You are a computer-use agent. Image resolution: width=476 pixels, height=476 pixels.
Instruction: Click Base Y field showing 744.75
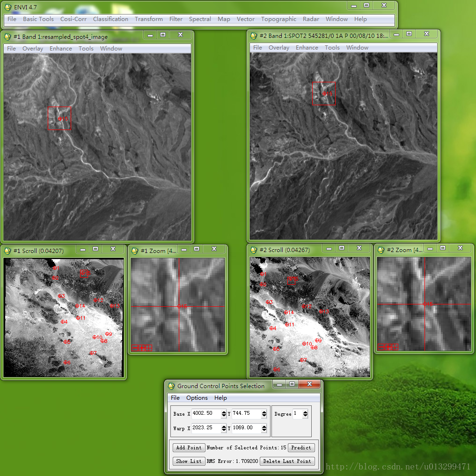point(247,413)
